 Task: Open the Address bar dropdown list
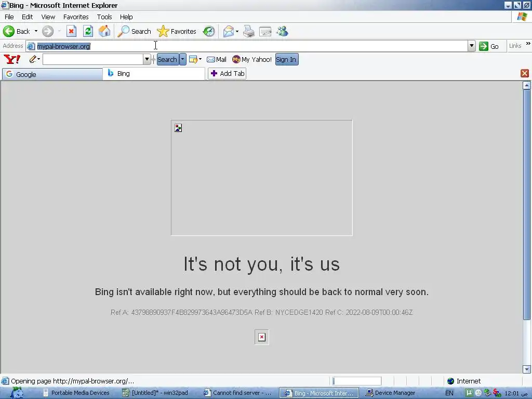tap(471, 46)
